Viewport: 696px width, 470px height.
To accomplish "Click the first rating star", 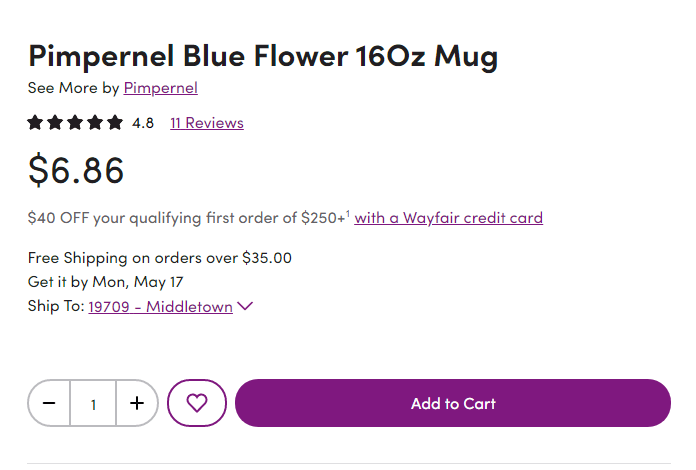I will click(x=36, y=123).
